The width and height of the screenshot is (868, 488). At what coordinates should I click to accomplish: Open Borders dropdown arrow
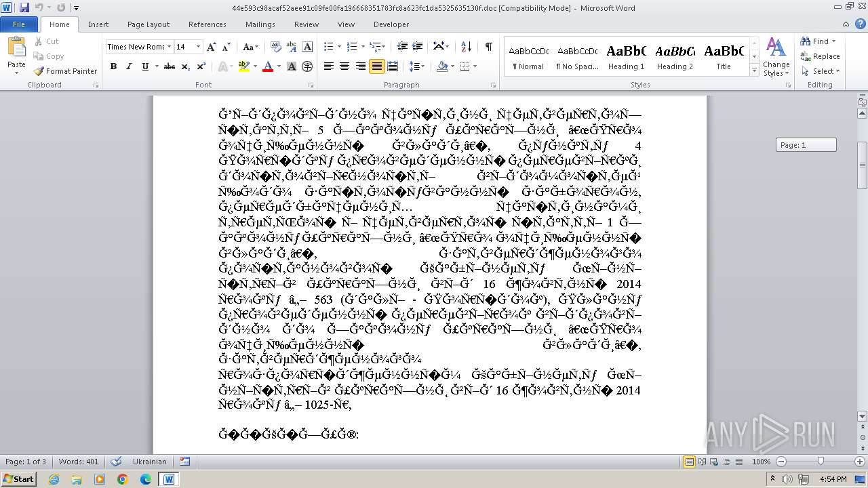tap(475, 66)
